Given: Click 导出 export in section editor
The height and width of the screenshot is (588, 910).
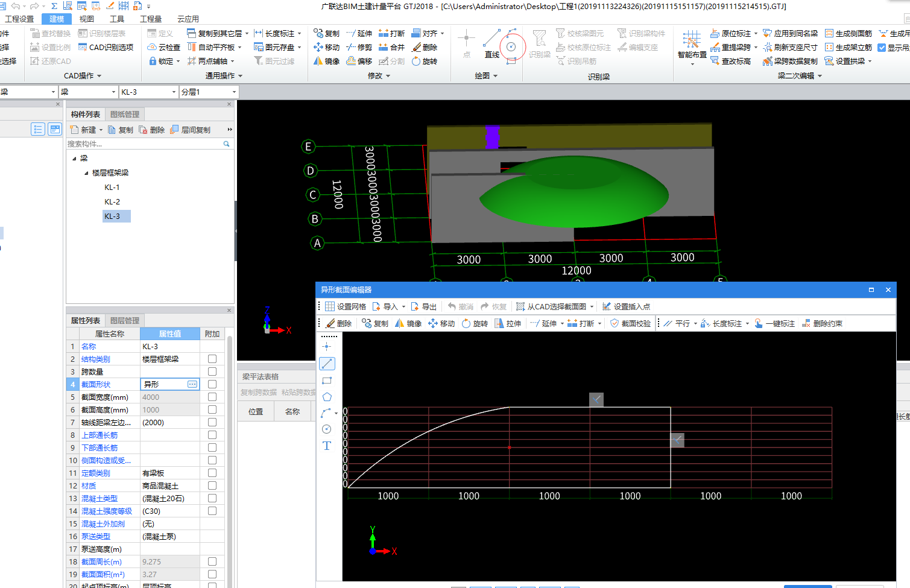Looking at the screenshot, I should coord(423,306).
